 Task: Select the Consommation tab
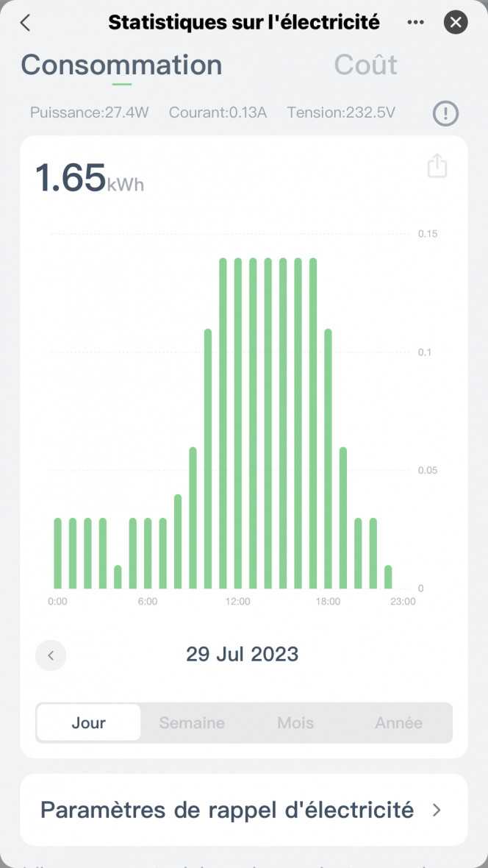click(x=122, y=65)
